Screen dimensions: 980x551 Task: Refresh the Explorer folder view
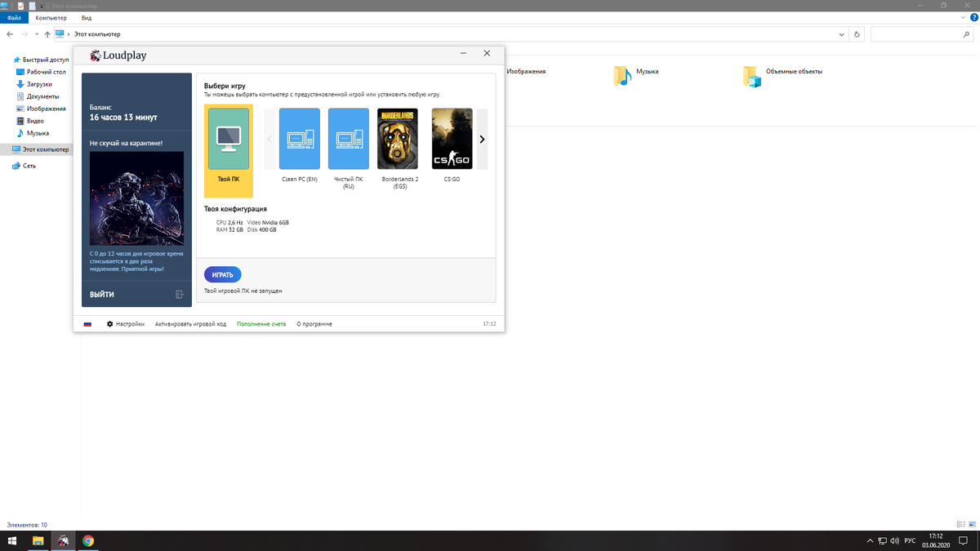pos(857,34)
